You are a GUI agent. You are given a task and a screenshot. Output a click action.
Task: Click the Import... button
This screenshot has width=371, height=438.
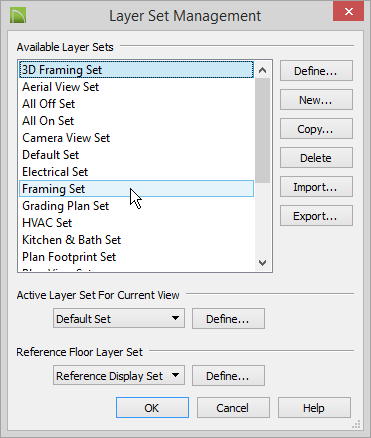tap(316, 187)
